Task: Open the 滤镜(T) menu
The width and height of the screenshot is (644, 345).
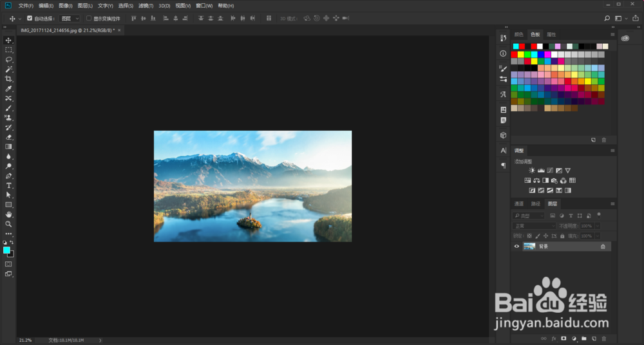Action: [146, 6]
